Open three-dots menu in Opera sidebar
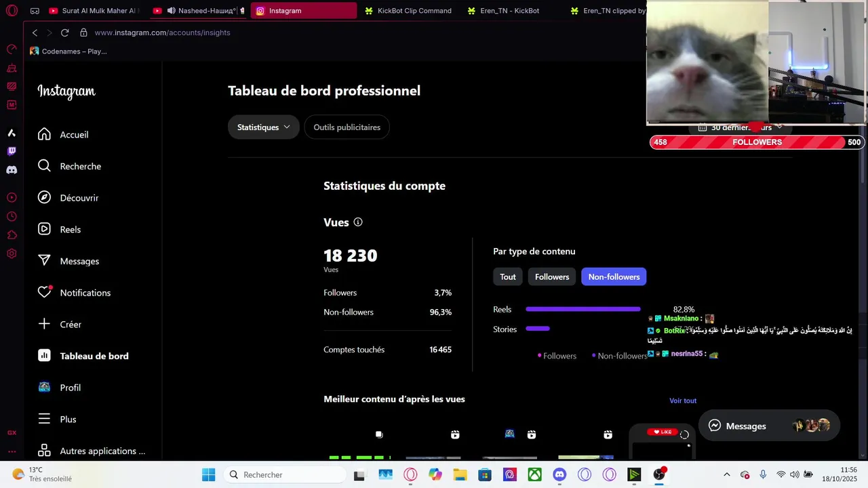Screen dimensions: 868x488 12,451
